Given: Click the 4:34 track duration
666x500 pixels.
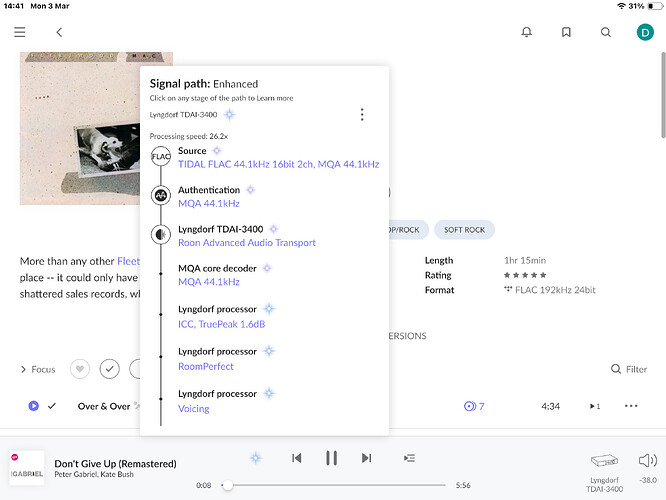Looking at the screenshot, I should pyautogui.click(x=550, y=407).
